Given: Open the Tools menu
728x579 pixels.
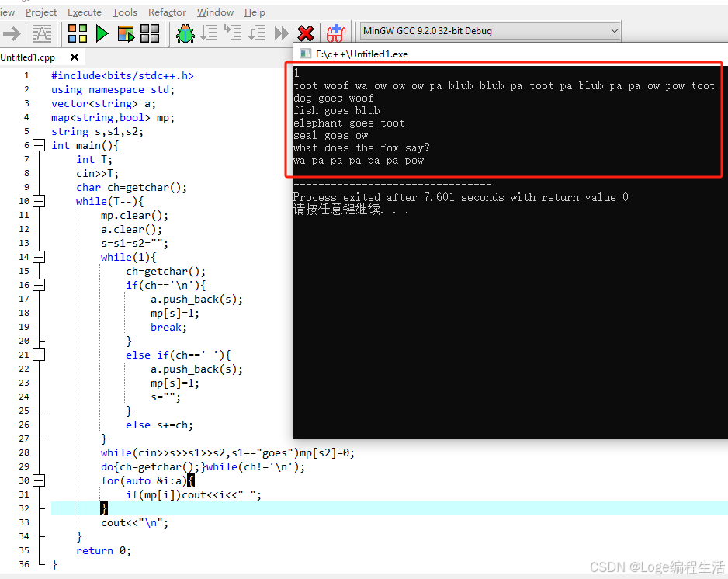Looking at the screenshot, I should [124, 12].
